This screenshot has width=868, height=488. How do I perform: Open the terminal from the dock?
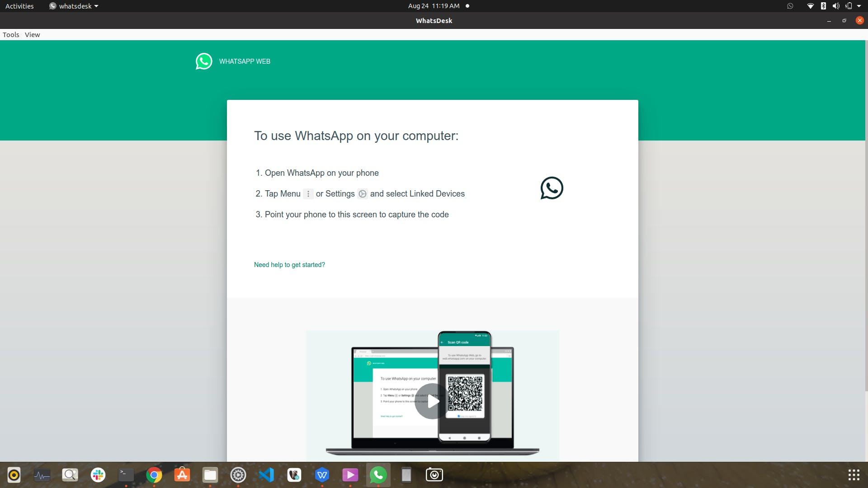126,475
